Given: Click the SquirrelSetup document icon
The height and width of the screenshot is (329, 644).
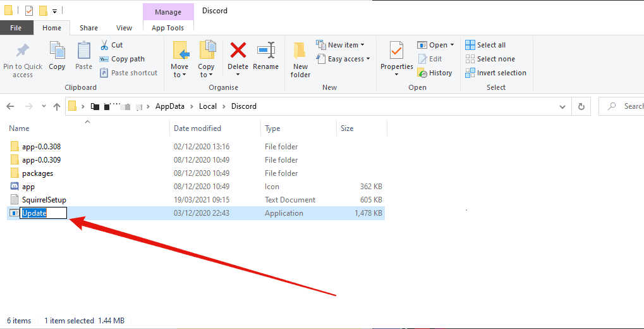Looking at the screenshot, I should [15, 200].
